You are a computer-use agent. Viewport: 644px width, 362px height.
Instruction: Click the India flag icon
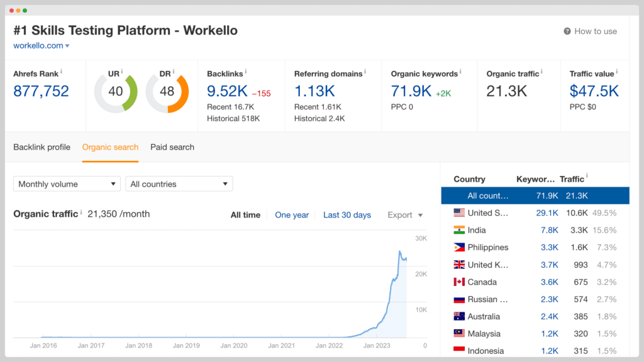click(x=459, y=230)
